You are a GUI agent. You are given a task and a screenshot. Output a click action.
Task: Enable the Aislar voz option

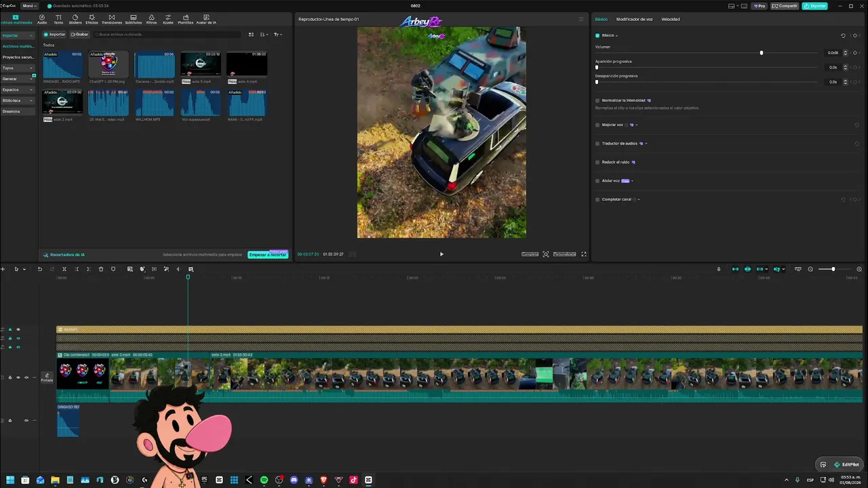[x=597, y=181]
